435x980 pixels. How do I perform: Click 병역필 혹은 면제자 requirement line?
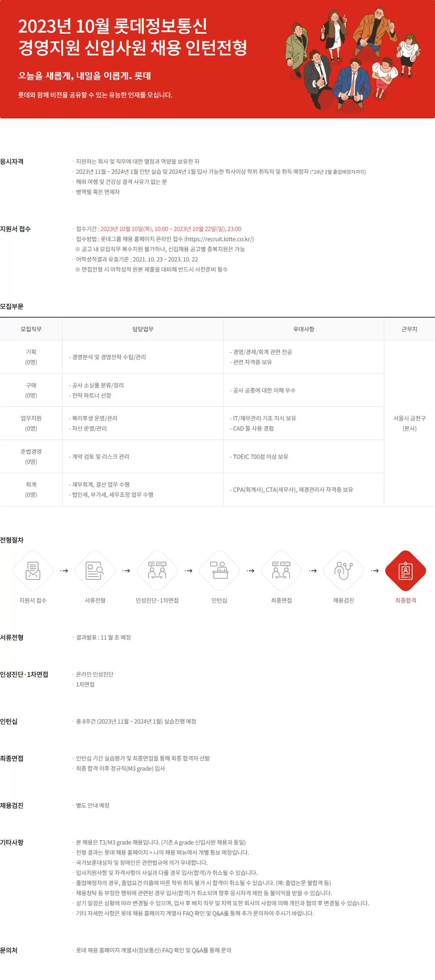98,192
